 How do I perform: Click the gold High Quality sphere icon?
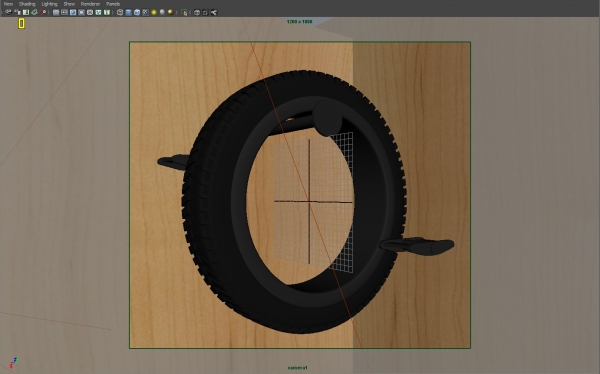(x=170, y=12)
